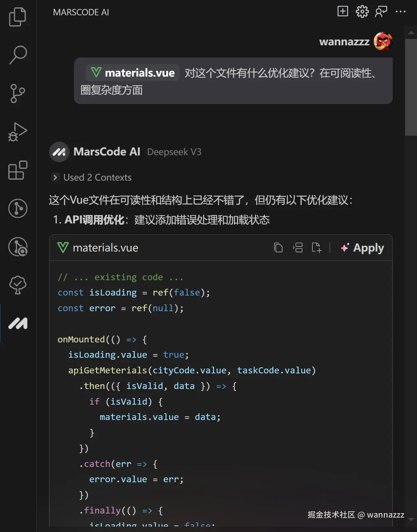Open the Run and Debug view

(18, 131)
